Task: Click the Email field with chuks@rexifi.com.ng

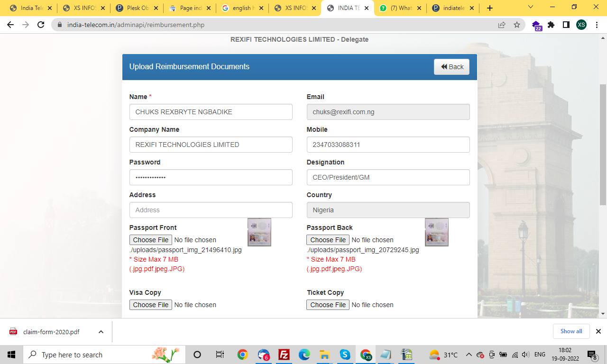Action: (388, 112)
